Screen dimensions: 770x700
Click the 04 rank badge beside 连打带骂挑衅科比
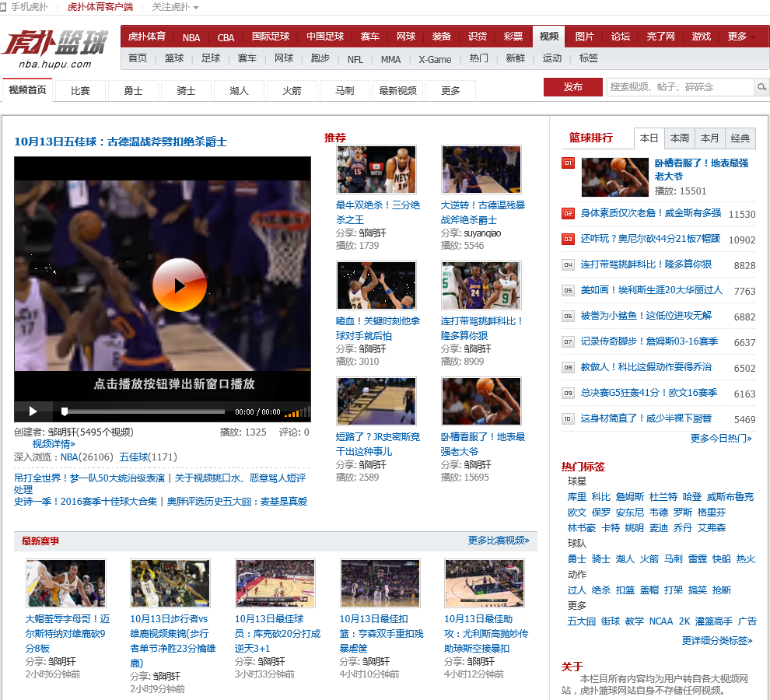(569, 264)
